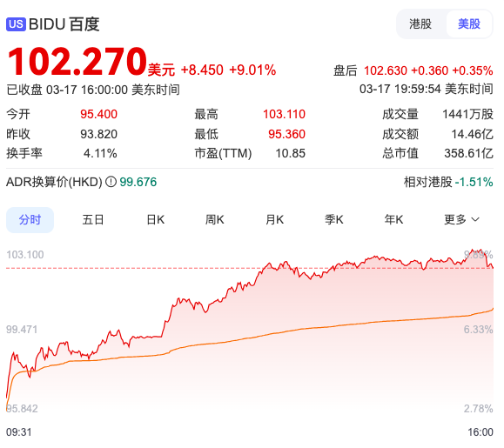This screenshot has height=448, width=504.
Task: Select the 分时 chart tab
Action: [30, 220]
